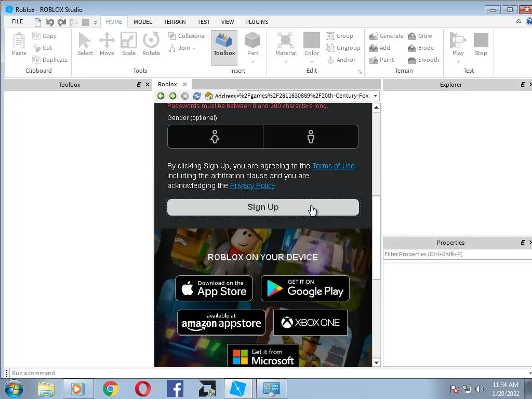
Task: Start the Play test
Action: pyautogui.click(x=458, y=43)
